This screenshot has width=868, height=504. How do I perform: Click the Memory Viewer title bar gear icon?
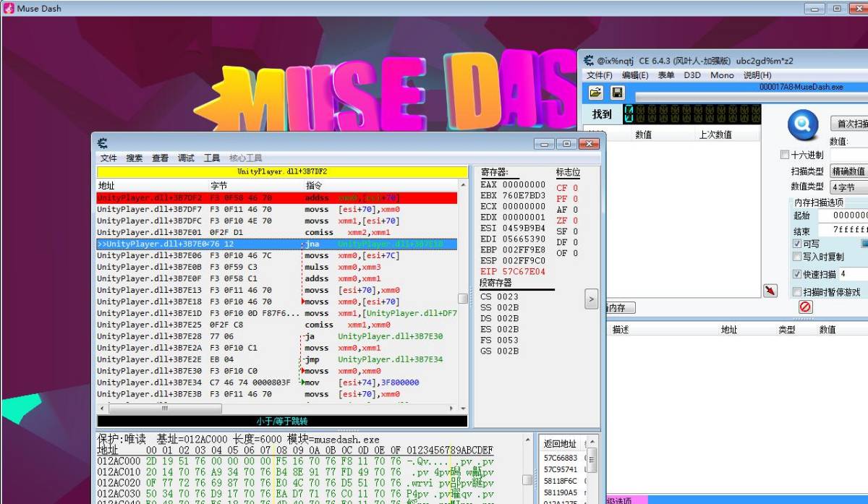pos(103,143)
